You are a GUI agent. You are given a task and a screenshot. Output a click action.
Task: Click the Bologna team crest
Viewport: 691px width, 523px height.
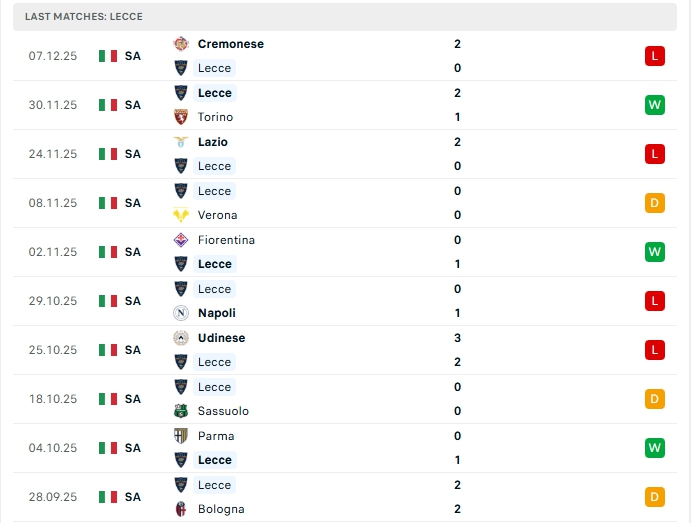coord(181,509)
